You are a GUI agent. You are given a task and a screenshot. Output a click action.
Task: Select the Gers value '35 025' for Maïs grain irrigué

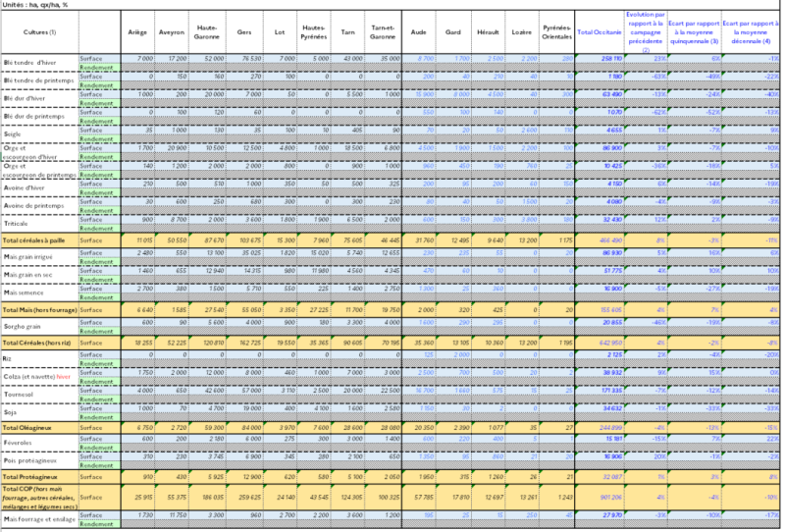pos(252,253)
